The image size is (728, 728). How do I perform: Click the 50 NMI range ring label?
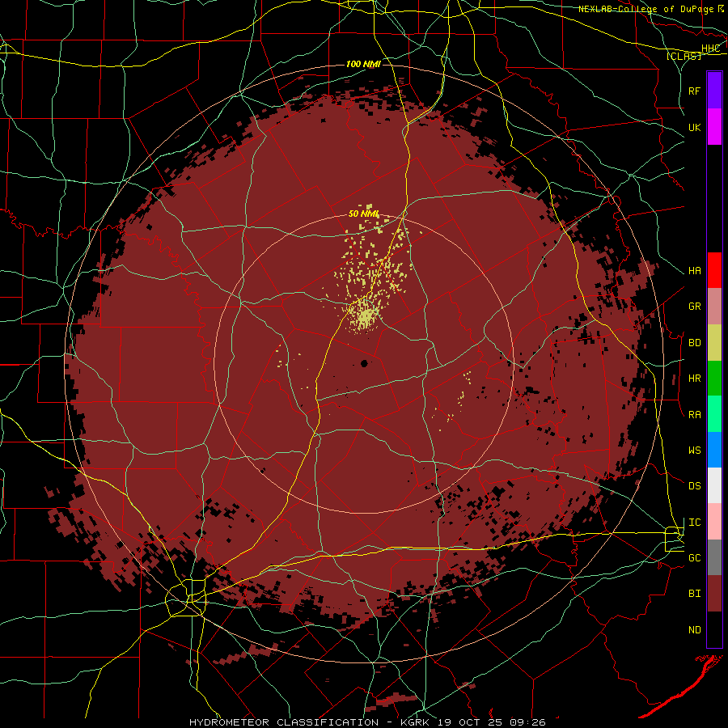click(x=364, y=214)
